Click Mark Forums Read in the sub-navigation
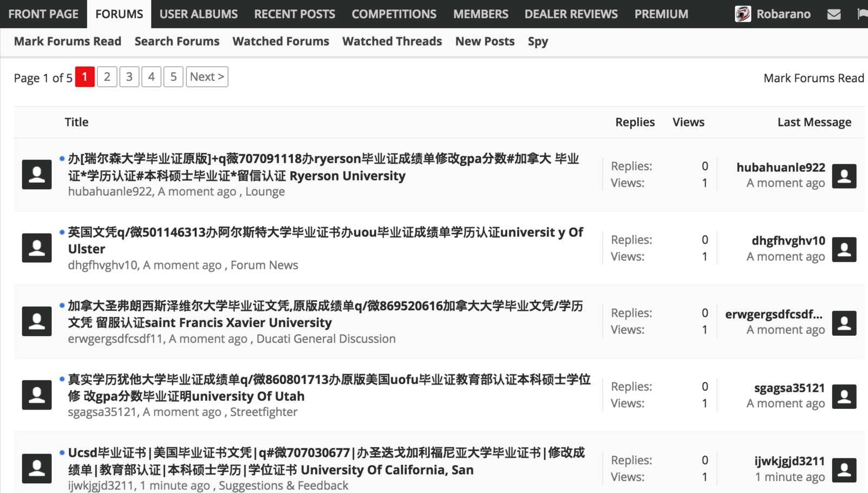The height and width of the screenshot is (493, 868). click(x=68, y=41)
